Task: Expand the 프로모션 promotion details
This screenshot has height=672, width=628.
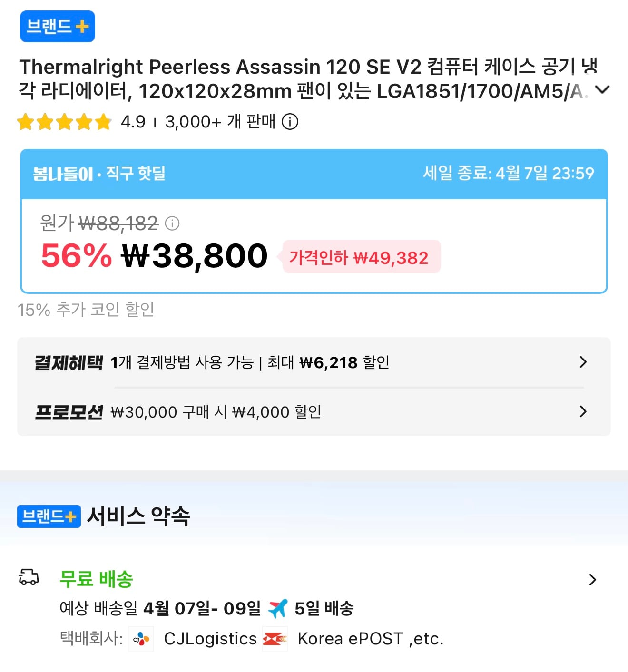Action: click(583, 411)
